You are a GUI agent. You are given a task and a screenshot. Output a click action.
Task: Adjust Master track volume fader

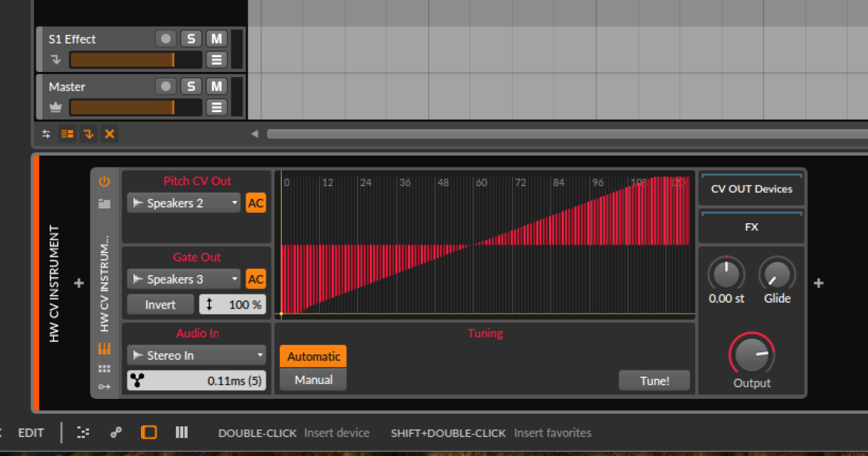(136, 108)
